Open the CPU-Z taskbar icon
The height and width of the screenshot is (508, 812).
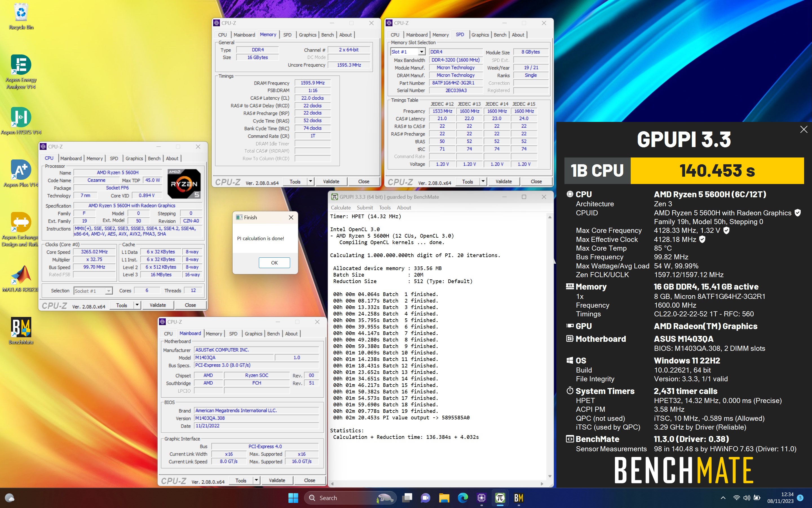click(x=482, y=498)
